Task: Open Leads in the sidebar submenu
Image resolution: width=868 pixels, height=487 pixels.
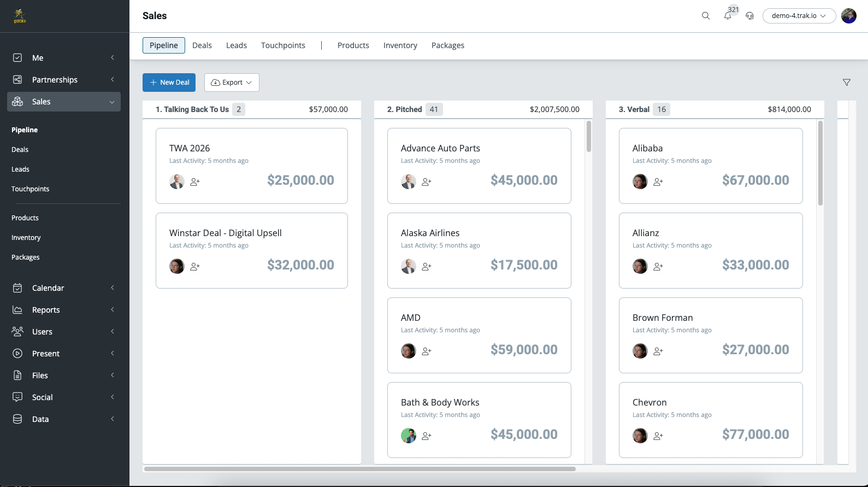Action: point(20,169)
